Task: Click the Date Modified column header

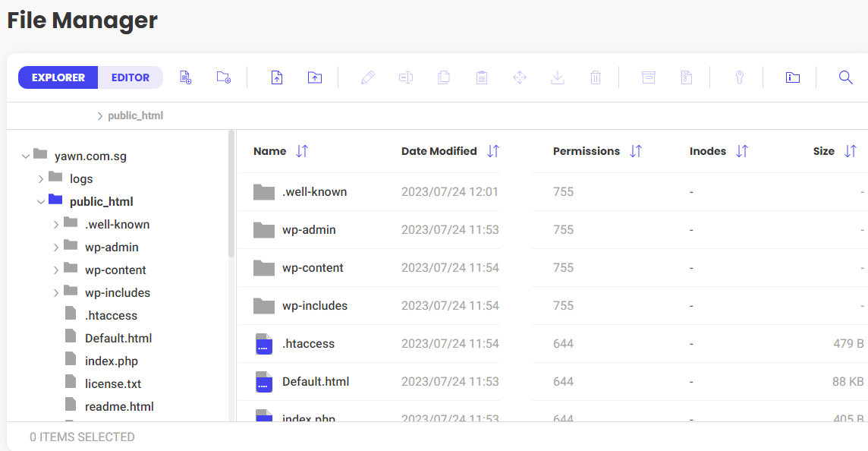Action: tap(439, 151)
